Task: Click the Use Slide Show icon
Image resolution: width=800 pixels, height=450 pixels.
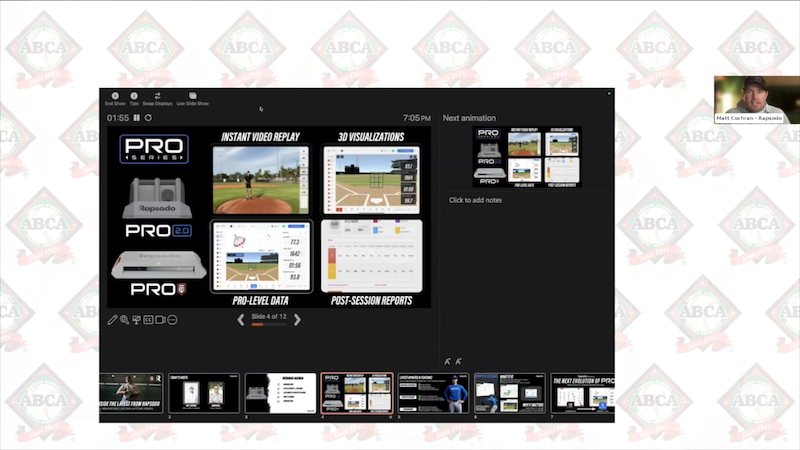Action: pos(193,96)
